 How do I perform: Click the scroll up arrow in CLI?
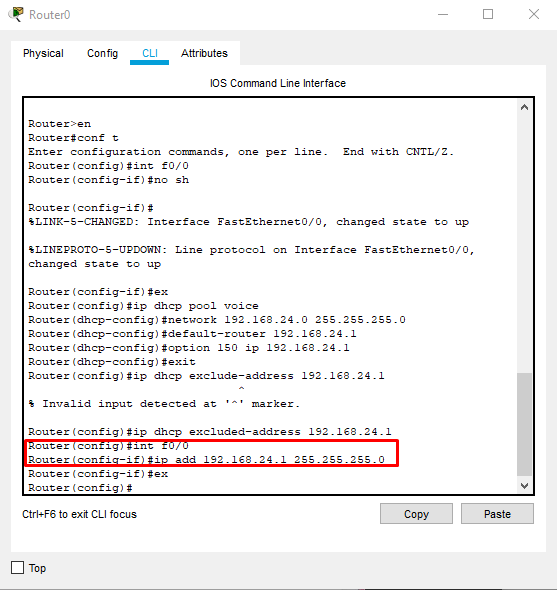click(x=524, y=108)
